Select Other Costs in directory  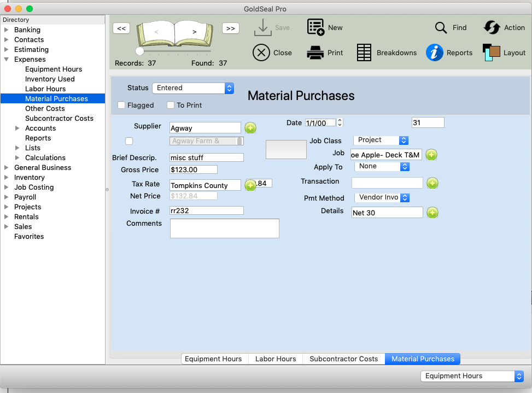[x=45, y=109]
